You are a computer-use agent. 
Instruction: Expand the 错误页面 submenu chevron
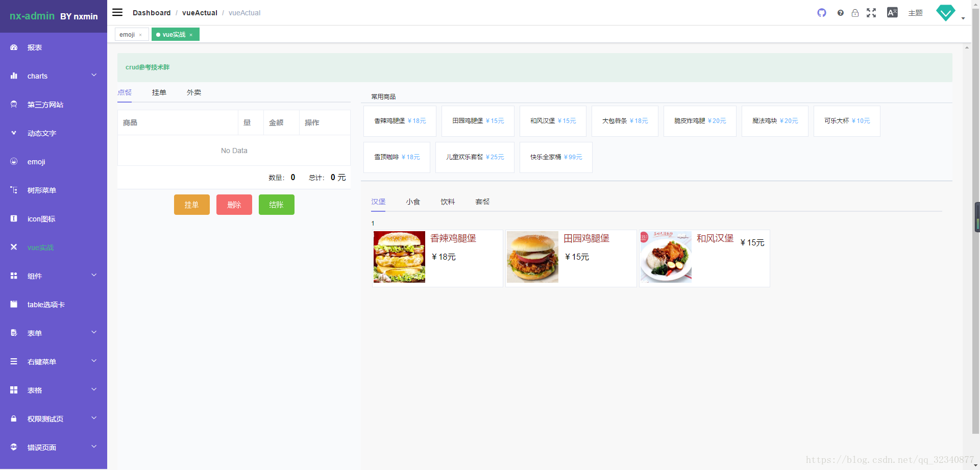click(x=94, y=447)
